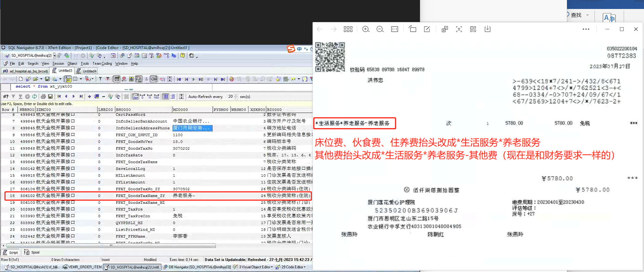Go to last record in result grid
644x272 pixels.
click(x=81, y=97)
